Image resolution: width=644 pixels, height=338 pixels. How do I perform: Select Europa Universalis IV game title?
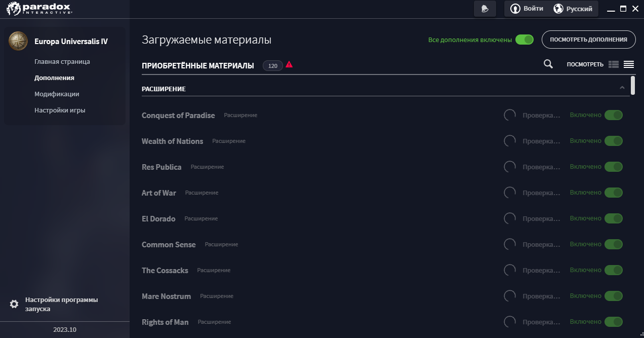[71, 42]
